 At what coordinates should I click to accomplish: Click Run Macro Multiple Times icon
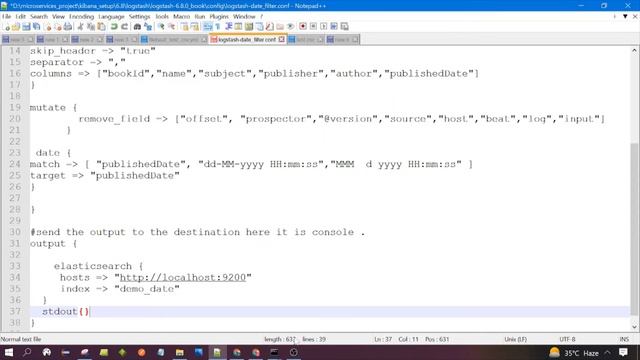[x=334, y=27]
